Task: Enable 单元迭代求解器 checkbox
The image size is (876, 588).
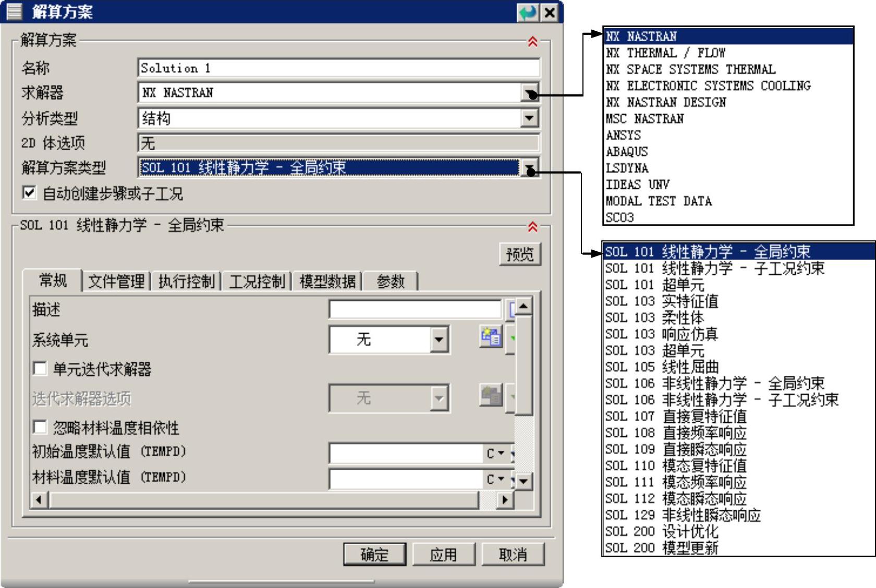Action: tap(40, 369)
